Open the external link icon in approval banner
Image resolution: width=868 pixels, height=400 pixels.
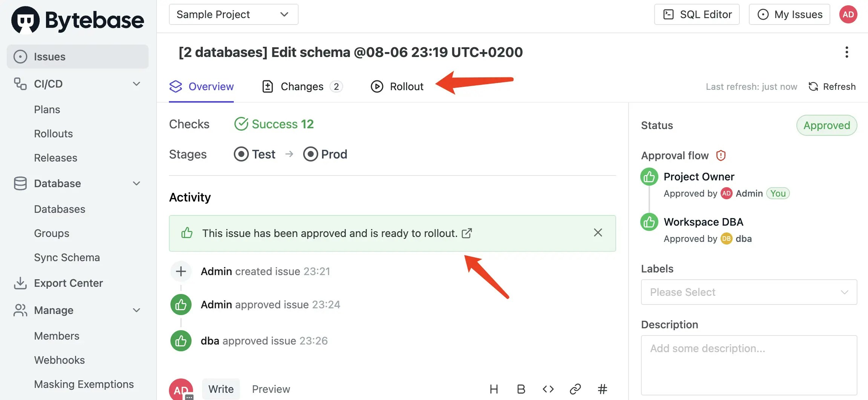pyautogui.click(x=467, y=233)
